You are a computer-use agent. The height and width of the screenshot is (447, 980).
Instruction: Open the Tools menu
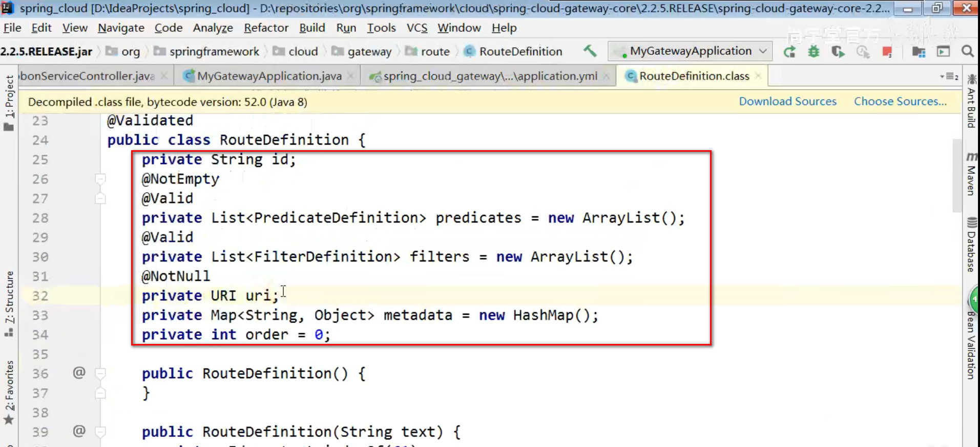381,28
